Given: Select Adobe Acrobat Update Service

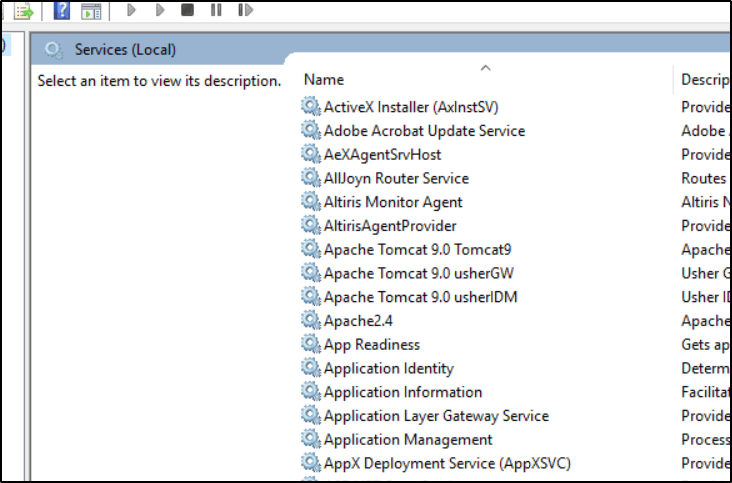Looking at the screenshot, I should pyautogui.click(x=424, y=131).
